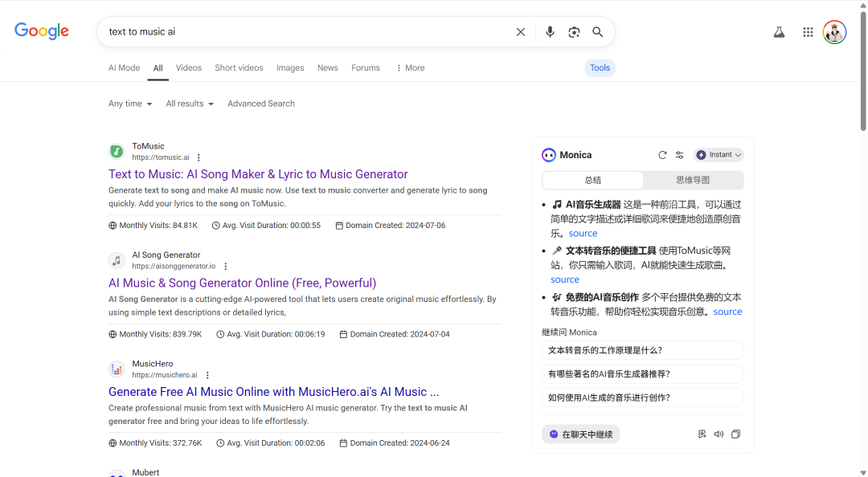Open source link after AI音乐生成器 summary
The height and width of the screenshot is (477, 868).
tap(583, 234)
